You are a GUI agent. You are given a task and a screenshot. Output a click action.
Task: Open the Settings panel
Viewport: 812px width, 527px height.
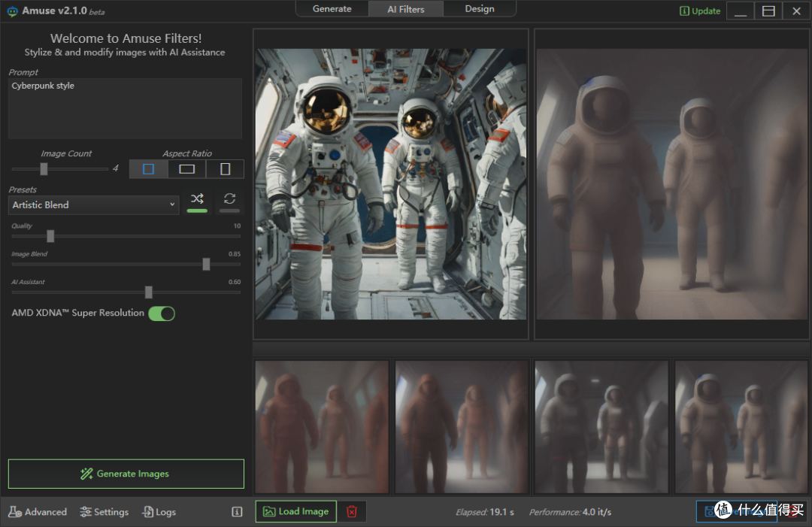(105, 512)
